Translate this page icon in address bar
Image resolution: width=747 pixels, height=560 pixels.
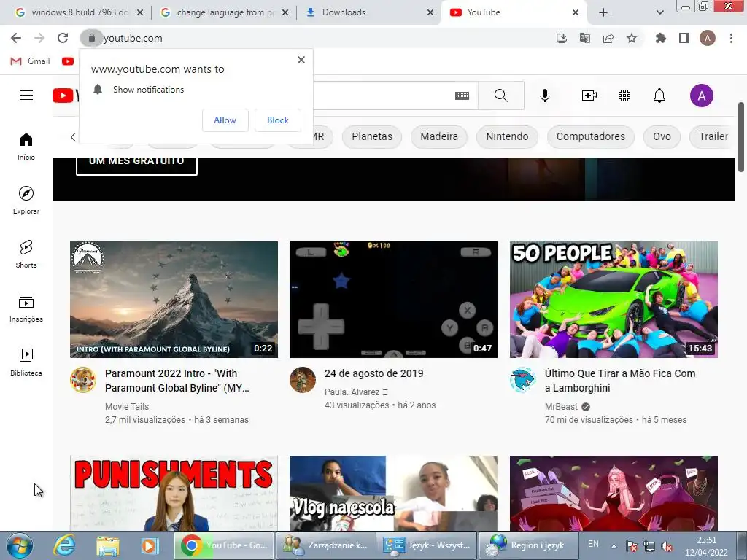584,38
